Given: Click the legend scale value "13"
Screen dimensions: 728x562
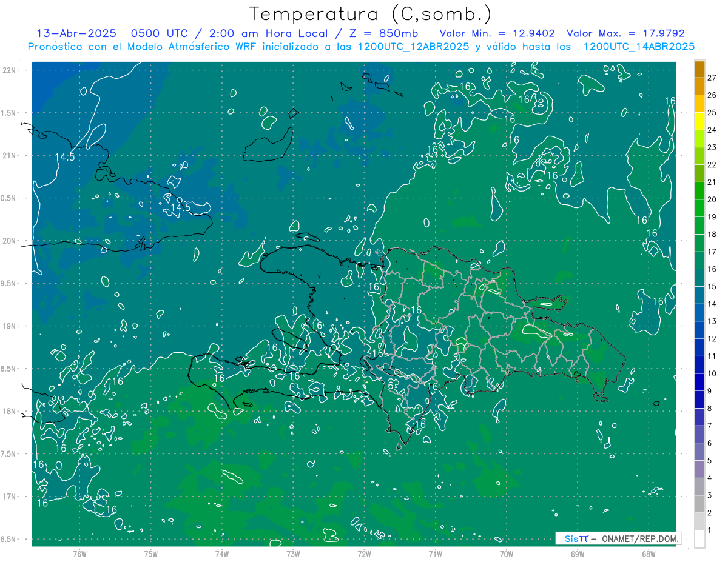Looking at the screenshot, I should point(712,321).
